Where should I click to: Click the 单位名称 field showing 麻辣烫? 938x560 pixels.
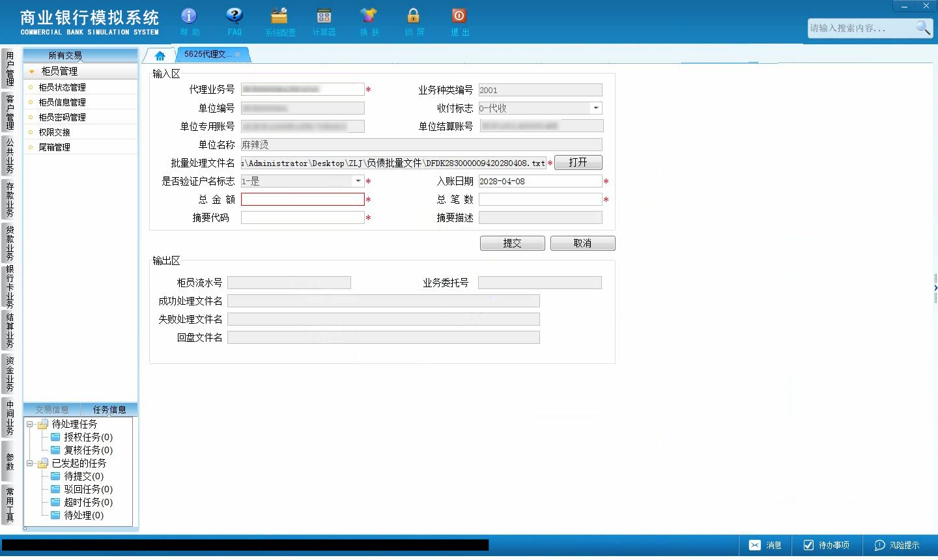421,145
